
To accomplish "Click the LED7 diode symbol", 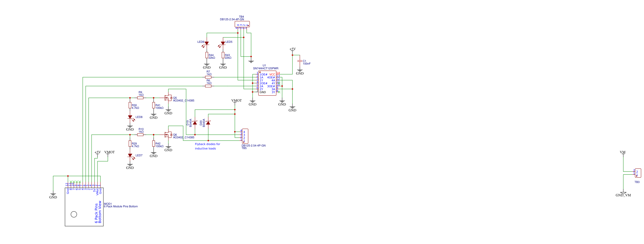I will click(x=130, y=155).
